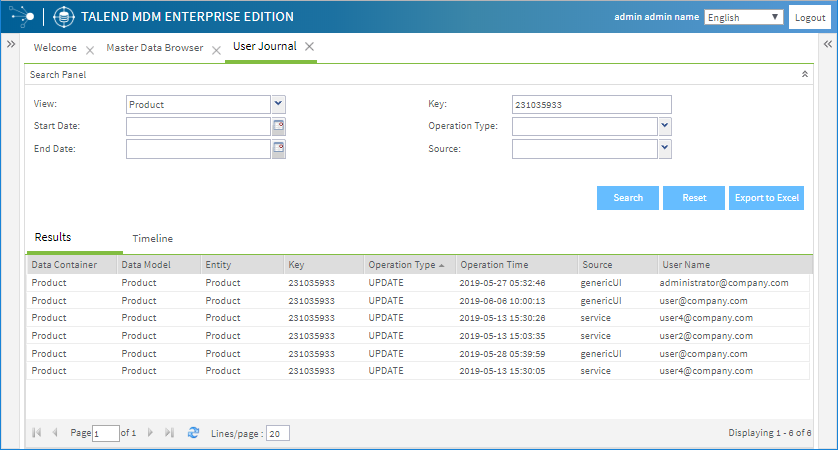Click the refresh icon in the pagination bar
This screenshot has height=450, width=838.
194,433
